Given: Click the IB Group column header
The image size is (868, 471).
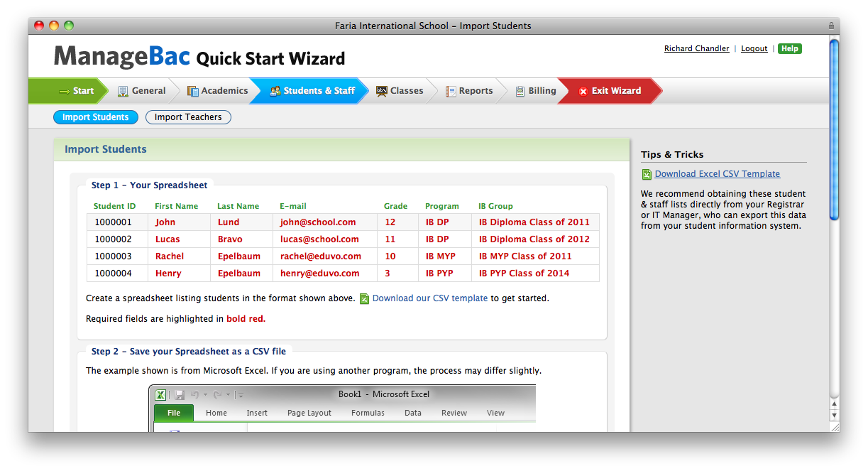Looking at the screenshot, I should point(495,206).
